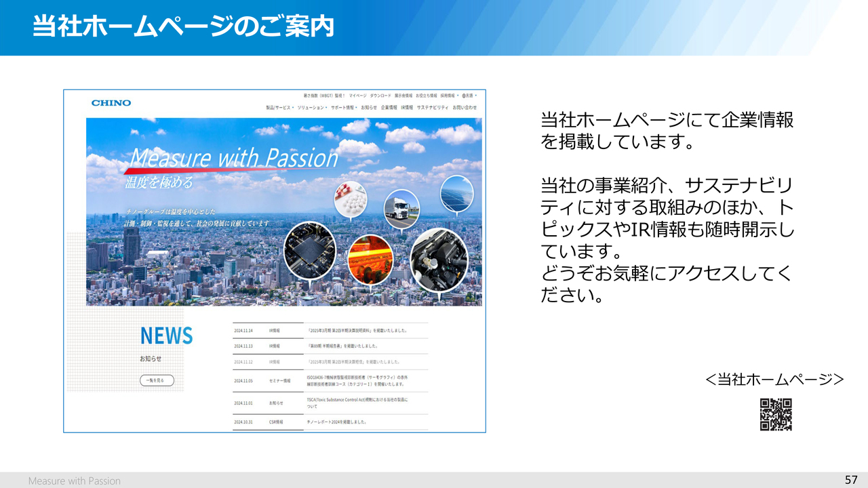Open the チノーレポート2024 news entry

tap(337, 422)
